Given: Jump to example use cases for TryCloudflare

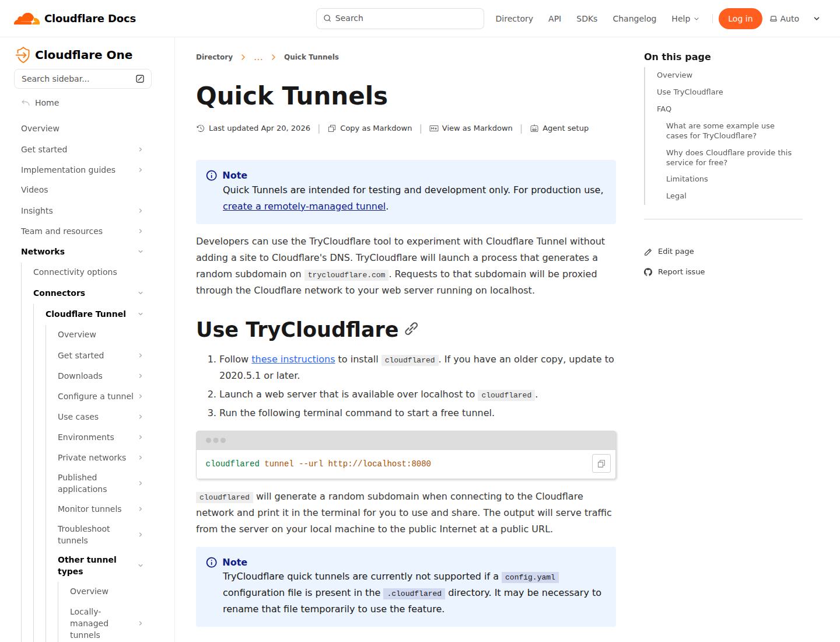Looking at the screenshot, I should click(720, 131).
